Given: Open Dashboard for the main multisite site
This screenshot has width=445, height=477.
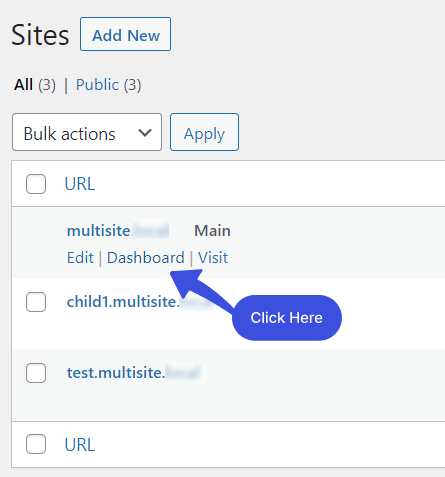Looking at the screenshot, I should tap(146, 258).
